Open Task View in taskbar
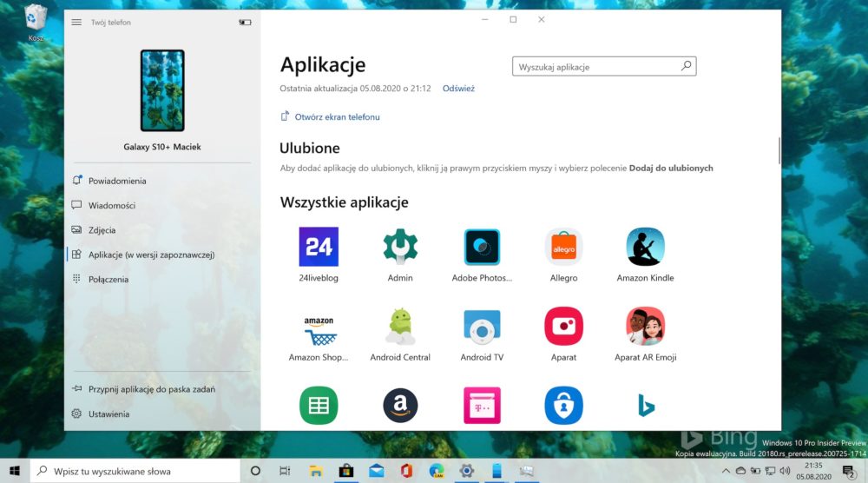The height and width of the screenshot is (483, 868). [285, 471]
